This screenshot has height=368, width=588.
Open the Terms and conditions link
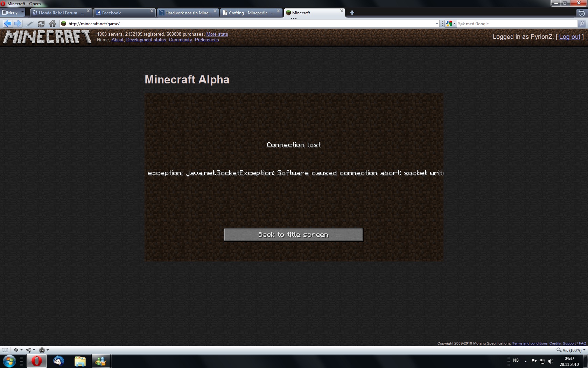point(530,343)
